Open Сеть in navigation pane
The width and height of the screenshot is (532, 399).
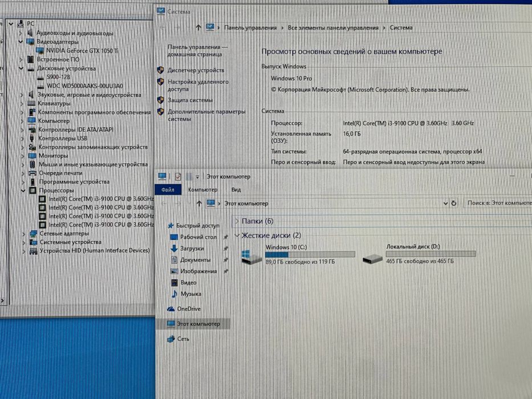pos(183,339)
